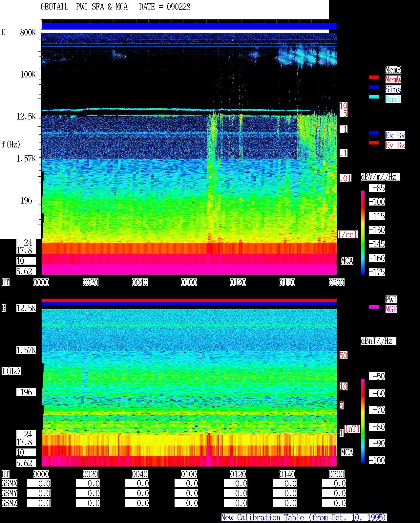Click the -85 value on electric colorbar

(x=377, y=188)
